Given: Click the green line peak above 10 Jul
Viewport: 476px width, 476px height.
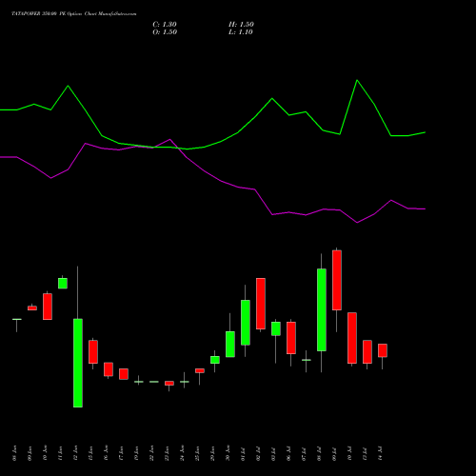Looking at the screenshot, I should click(357, 80).
